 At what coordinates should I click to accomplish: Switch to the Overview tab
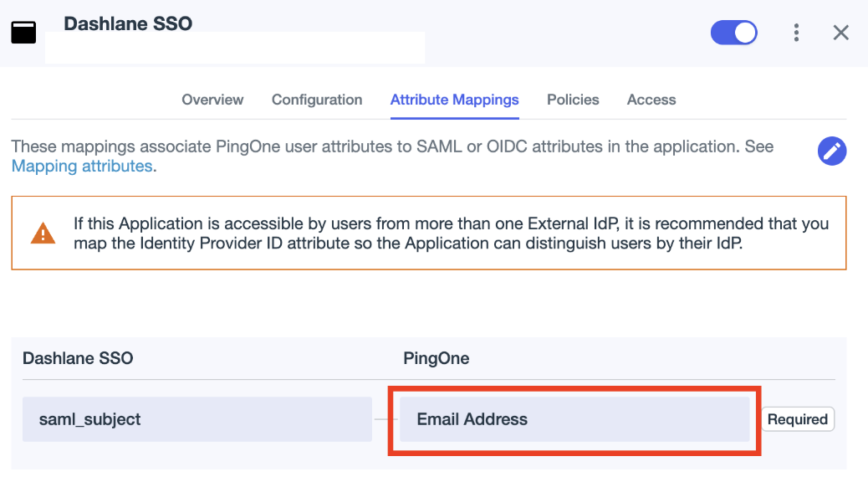click(x=212, y=100)
